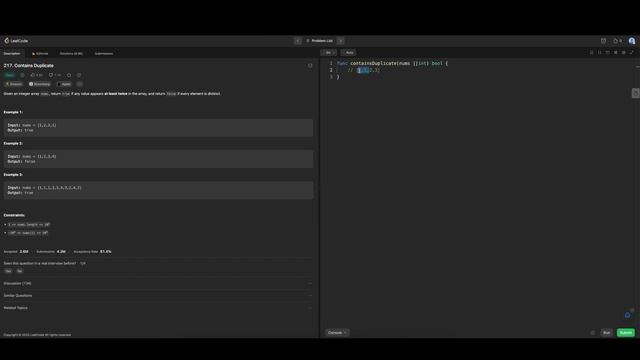Click the Example 3 input block

pos(158,190)
